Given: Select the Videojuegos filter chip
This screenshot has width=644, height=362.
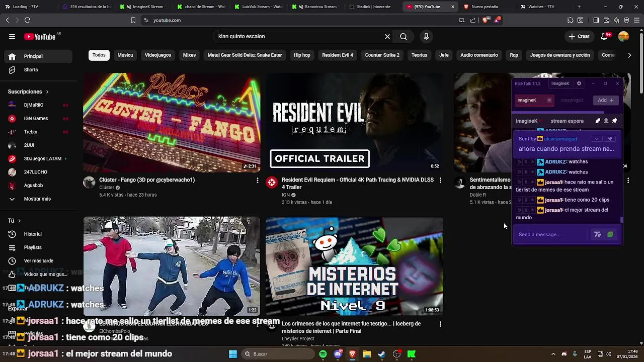Looking at the screenshot, I should pos(158,55).
